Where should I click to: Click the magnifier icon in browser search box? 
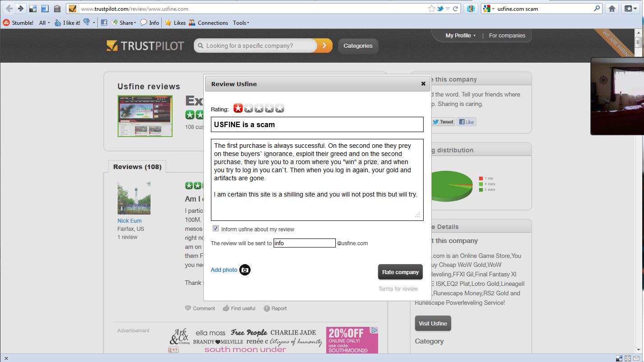597,9
